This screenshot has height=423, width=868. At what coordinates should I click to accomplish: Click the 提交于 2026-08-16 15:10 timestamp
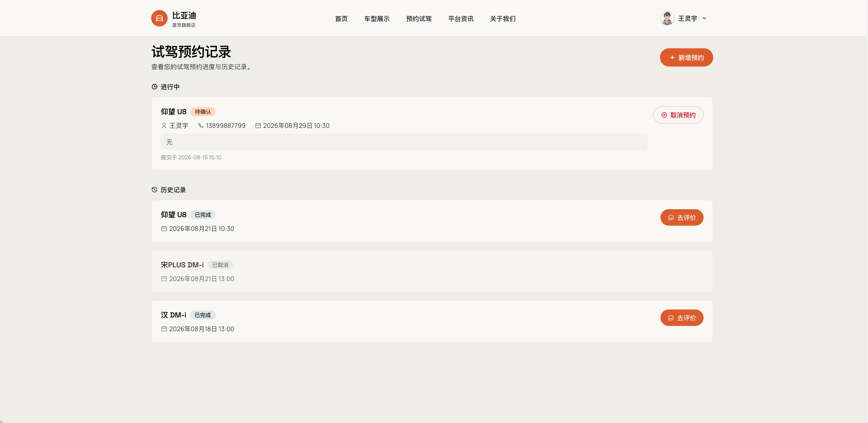click(191, 157)
